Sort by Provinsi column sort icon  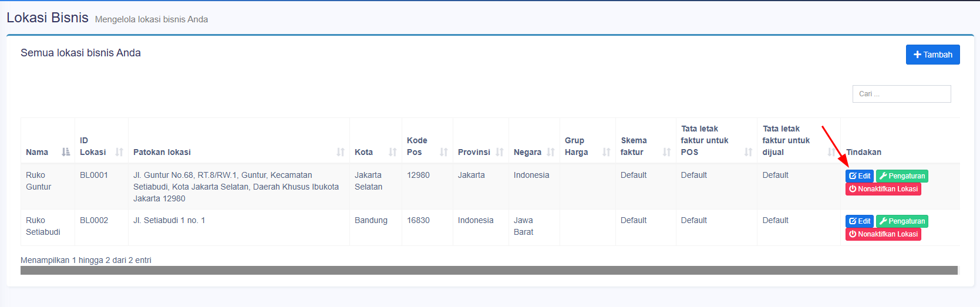point(500,152)
